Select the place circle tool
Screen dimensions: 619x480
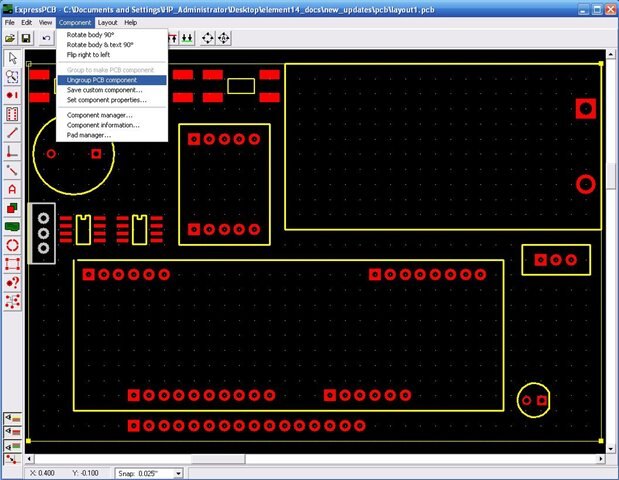12,245
